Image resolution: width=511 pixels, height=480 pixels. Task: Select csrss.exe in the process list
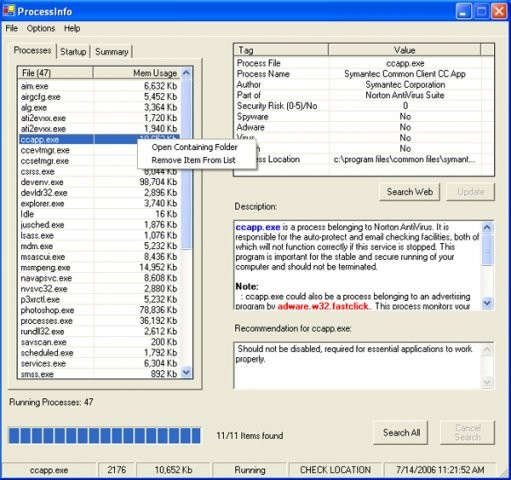pos(99,171)
